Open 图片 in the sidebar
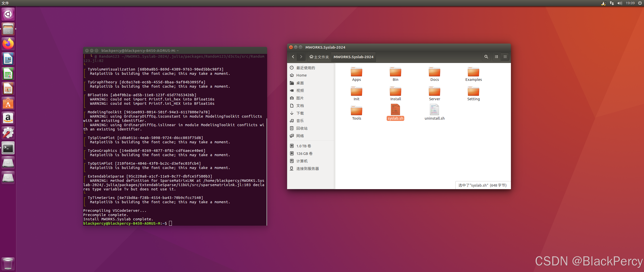 (311, 98)
